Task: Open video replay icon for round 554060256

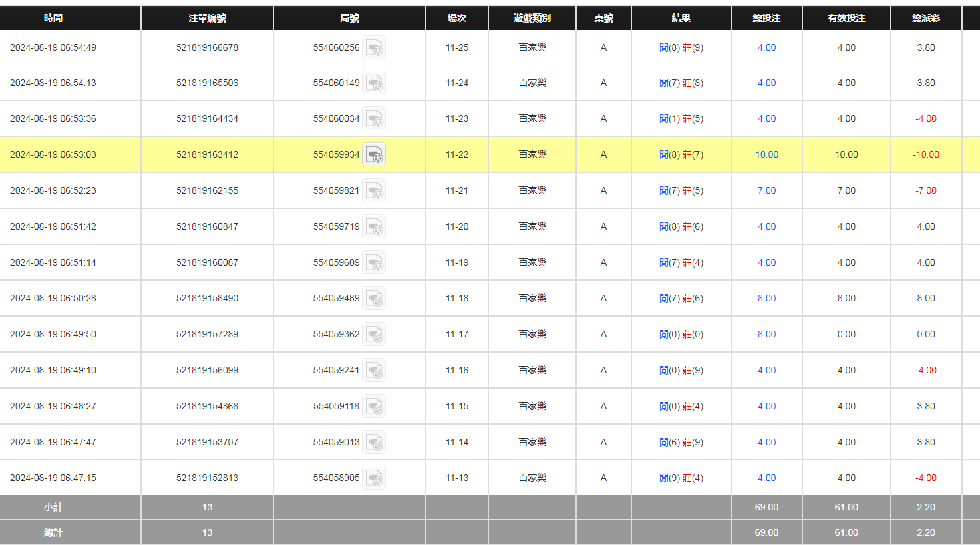Action: tap(374, 48)
